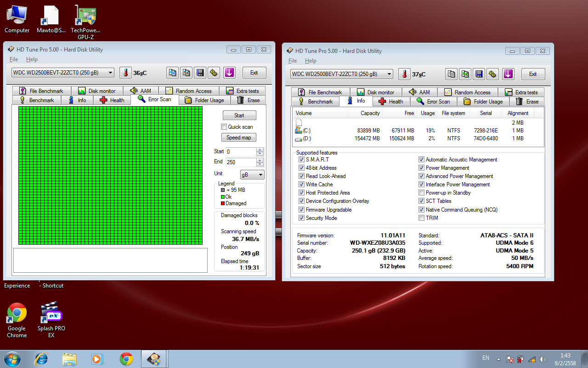
Task: Toggle the Read Look-Ahead checkbox
Action: click(301, 176)
